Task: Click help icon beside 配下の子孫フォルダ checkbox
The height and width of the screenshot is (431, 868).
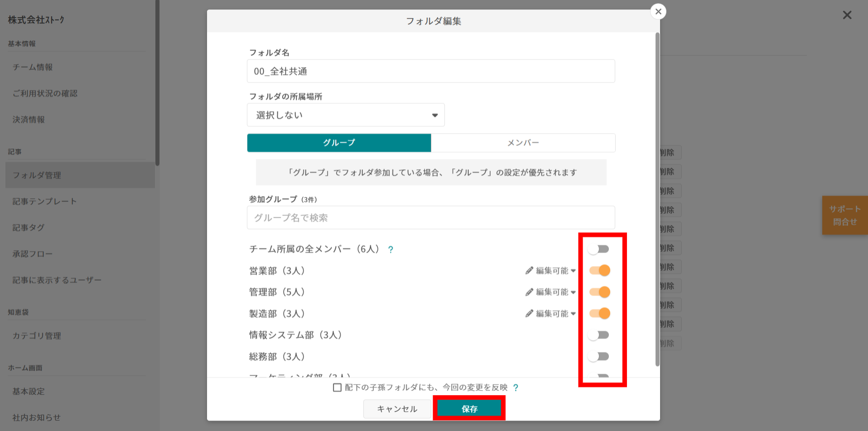Action: tap(516, 388)
